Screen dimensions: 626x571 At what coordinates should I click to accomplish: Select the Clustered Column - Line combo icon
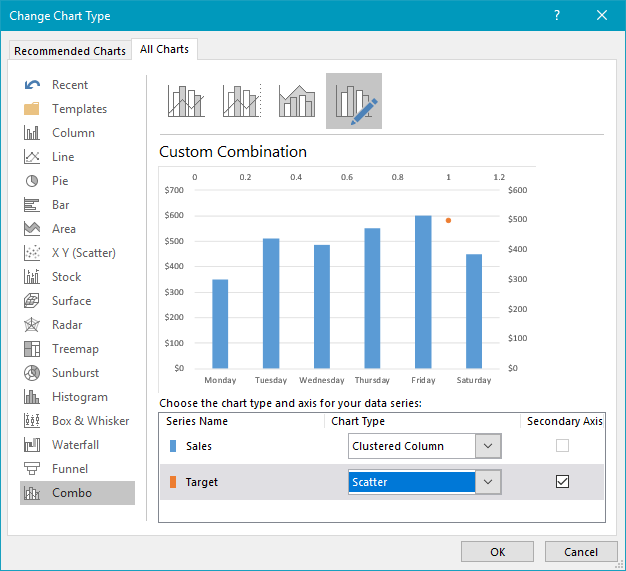pyautogui.click(x=187, y=101)
